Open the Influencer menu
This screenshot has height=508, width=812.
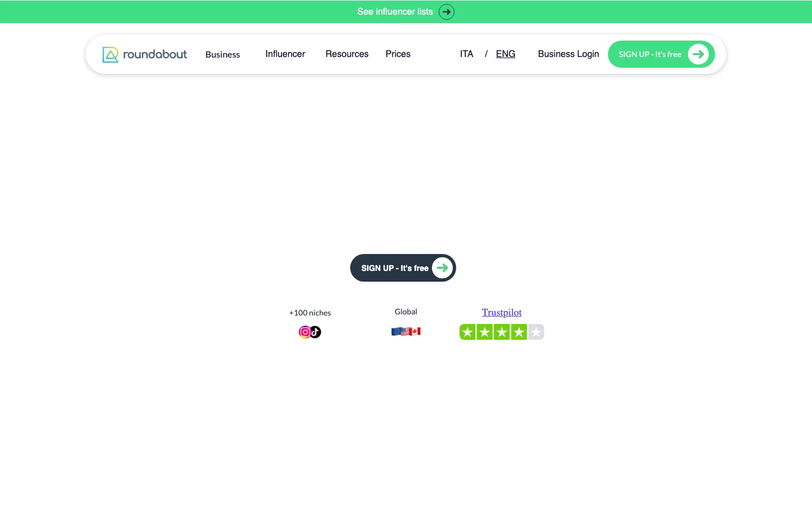285,54
